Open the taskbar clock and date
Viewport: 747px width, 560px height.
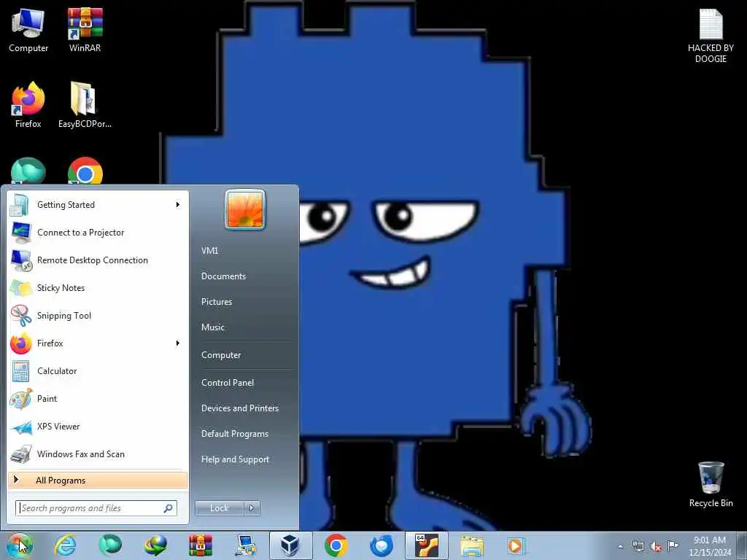click(x=710, y=546)
